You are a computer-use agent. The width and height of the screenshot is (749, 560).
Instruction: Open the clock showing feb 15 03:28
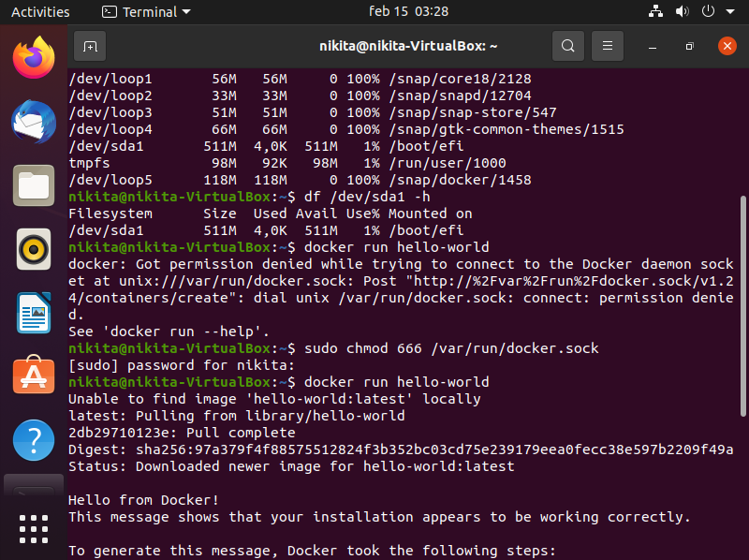pos(408,11)
